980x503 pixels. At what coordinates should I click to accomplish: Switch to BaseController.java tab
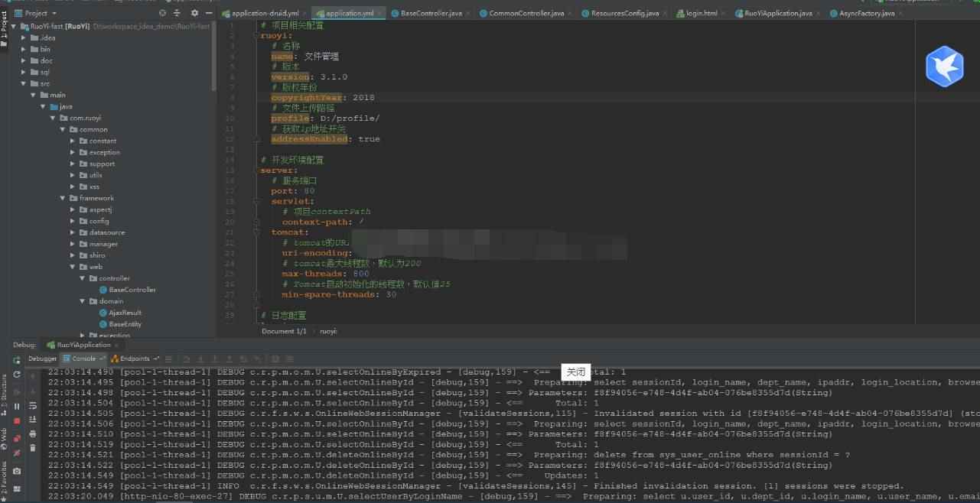pyautogui.click(x=431, y=14)
